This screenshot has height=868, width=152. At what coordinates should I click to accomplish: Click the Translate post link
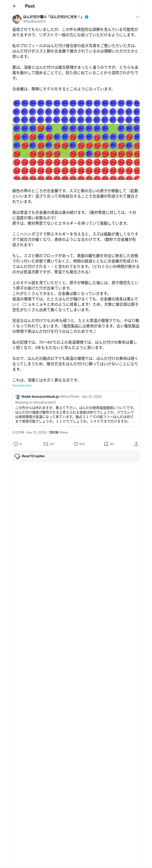(22, 386)
